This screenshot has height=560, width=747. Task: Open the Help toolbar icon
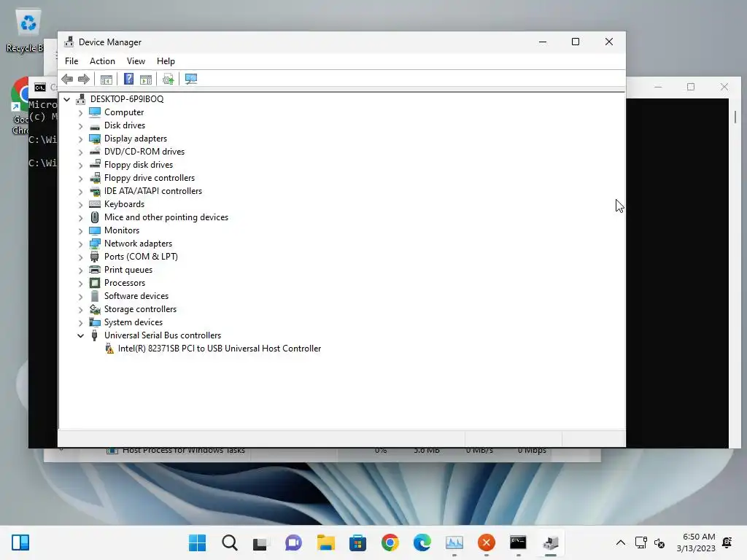(x=128, y=79)
